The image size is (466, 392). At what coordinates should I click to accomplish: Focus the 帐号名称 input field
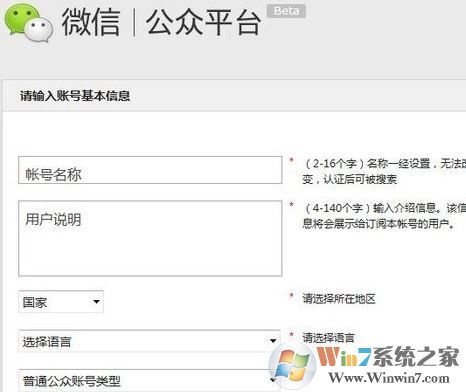click(x=150, y=170)
